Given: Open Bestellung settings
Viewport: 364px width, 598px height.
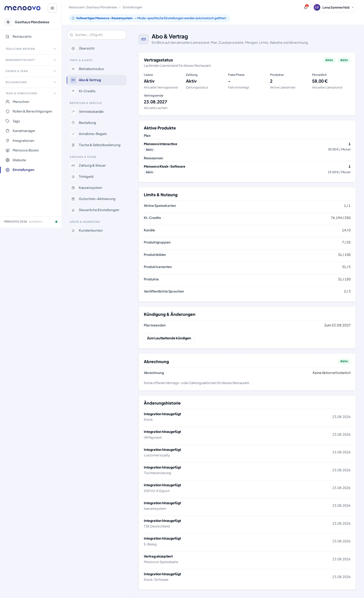Looking at the screenshot, I should pos(97,123).
